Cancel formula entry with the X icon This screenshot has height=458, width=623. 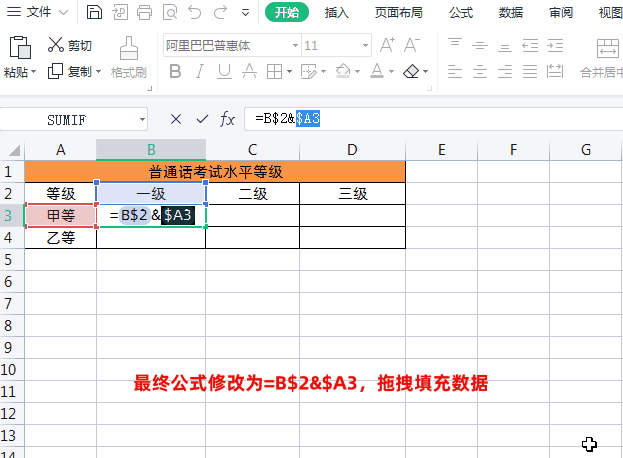[x=176, y=118]
